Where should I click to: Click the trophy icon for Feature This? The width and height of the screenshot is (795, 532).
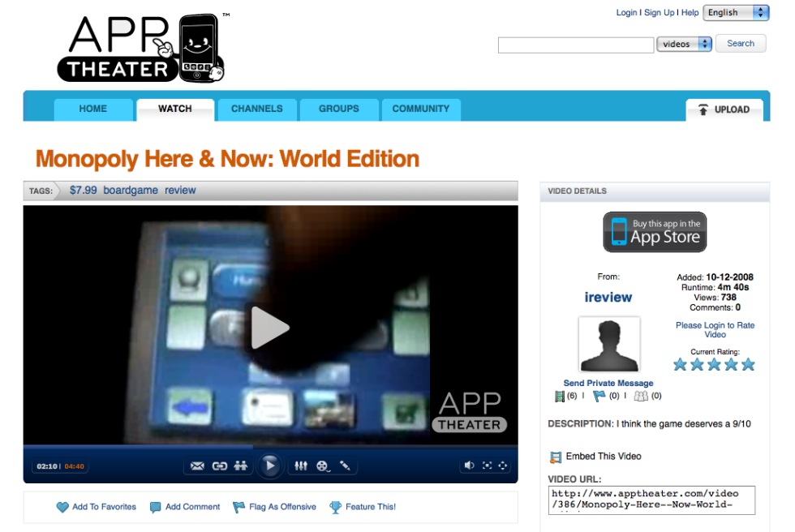pyautogui.click(x=335, y=507)
